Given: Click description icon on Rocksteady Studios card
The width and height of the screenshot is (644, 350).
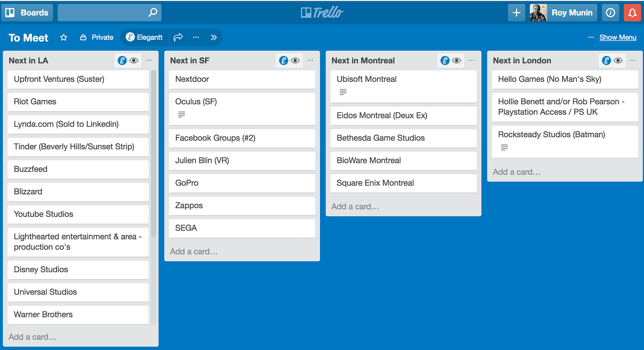Looking at the screenshot, I should click(x=504, y=147).
